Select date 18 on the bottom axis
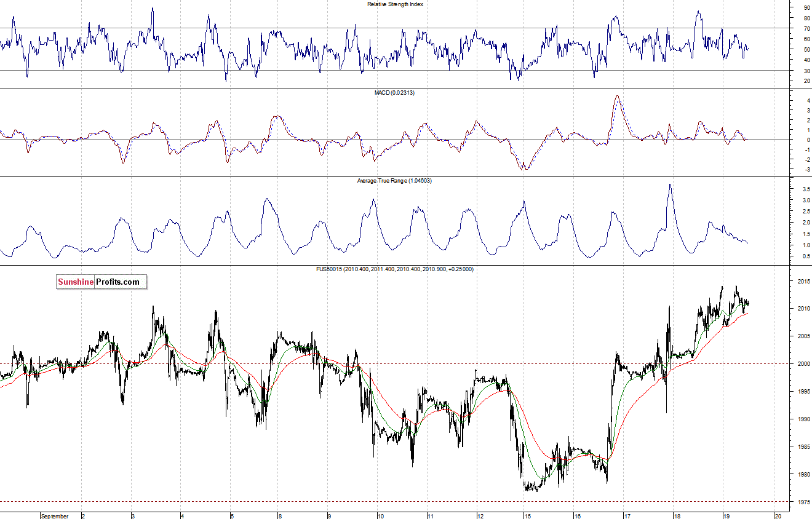812x519 pixels. pyautogui.click(x=676, y=516)
